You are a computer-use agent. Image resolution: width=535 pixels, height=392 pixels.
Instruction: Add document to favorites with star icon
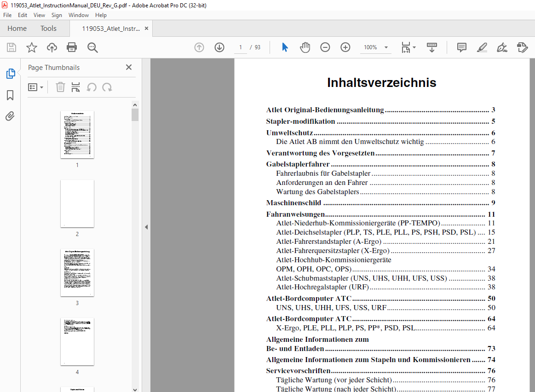(32, 47)
